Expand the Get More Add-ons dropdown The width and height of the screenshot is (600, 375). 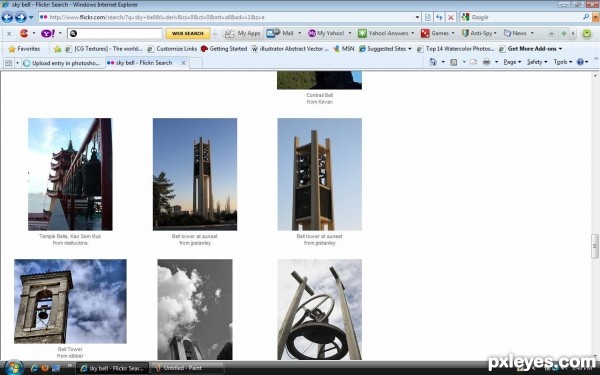point(560,49)
